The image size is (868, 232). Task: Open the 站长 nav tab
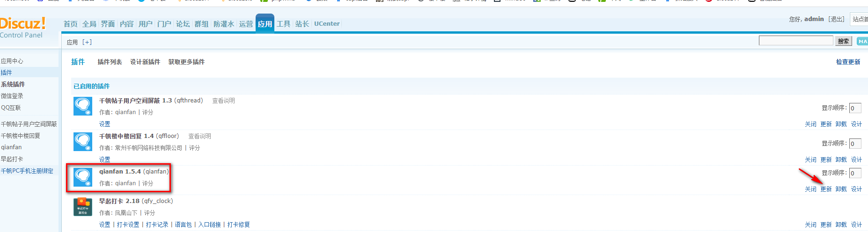302,24
